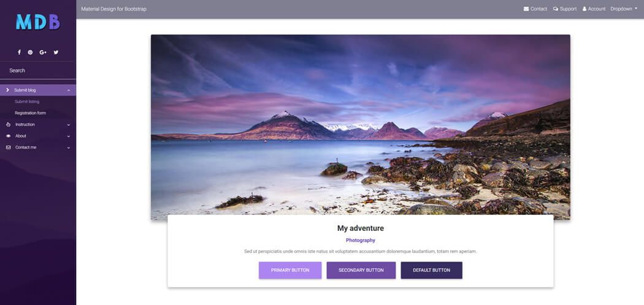
Task: Click the Submit blog chevron-right icon
Action: pyautogui.click(x=8, y=90)
